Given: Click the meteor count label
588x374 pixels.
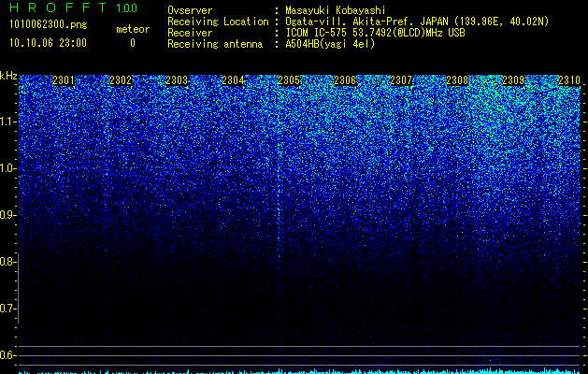Looking at the screenshot, I should point(133,29).
